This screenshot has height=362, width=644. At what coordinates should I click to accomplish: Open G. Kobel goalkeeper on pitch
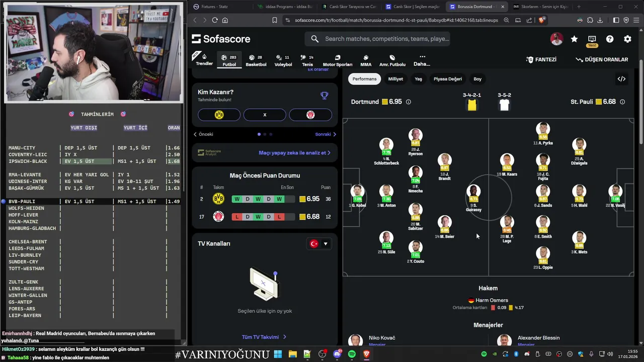357,196
